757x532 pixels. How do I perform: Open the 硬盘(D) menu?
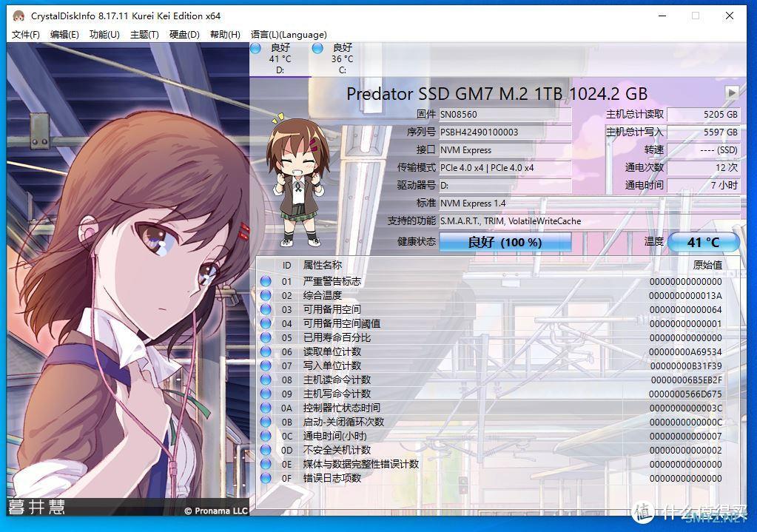click(184, 34)
